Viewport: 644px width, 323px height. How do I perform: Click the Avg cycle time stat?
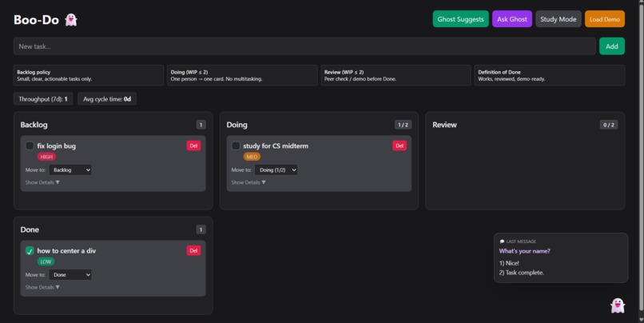[107, 98]
